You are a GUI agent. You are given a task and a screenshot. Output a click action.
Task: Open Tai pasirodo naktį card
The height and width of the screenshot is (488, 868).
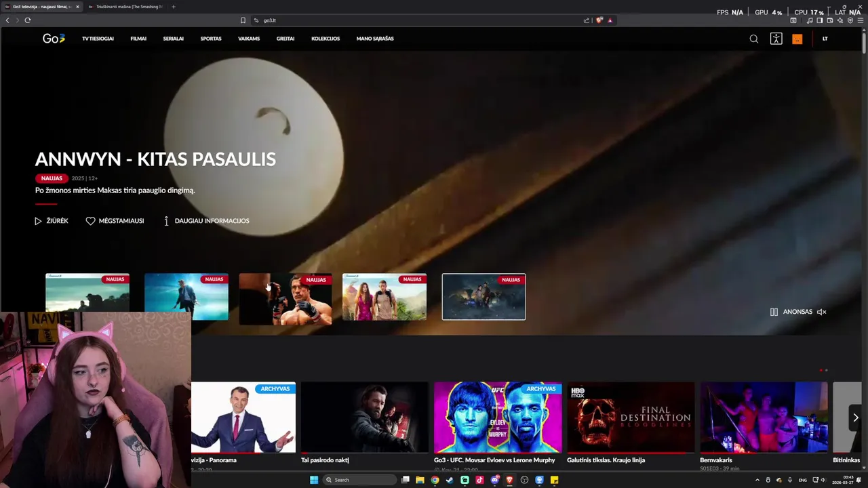pyautogui.click(x=364, y=418)
